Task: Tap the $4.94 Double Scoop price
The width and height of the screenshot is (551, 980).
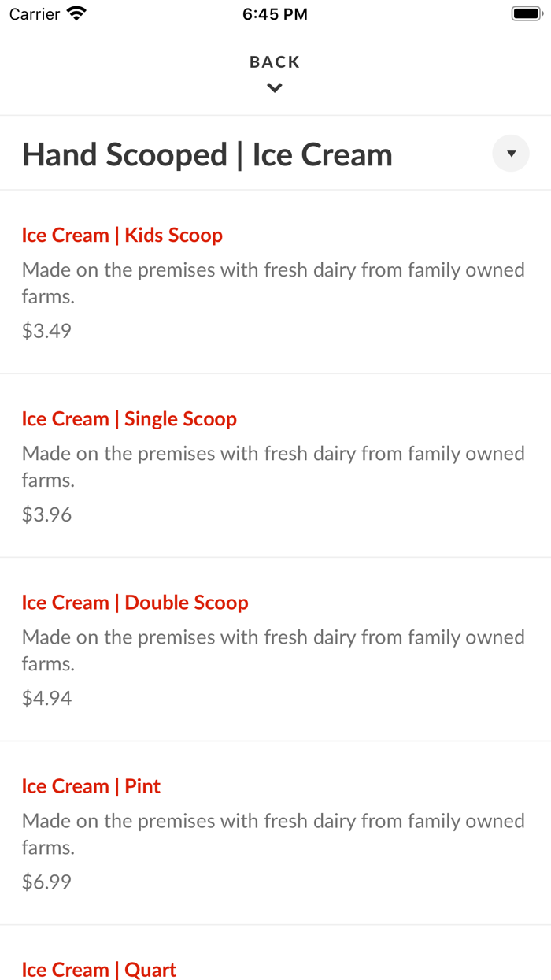Action: pos(46,697)
